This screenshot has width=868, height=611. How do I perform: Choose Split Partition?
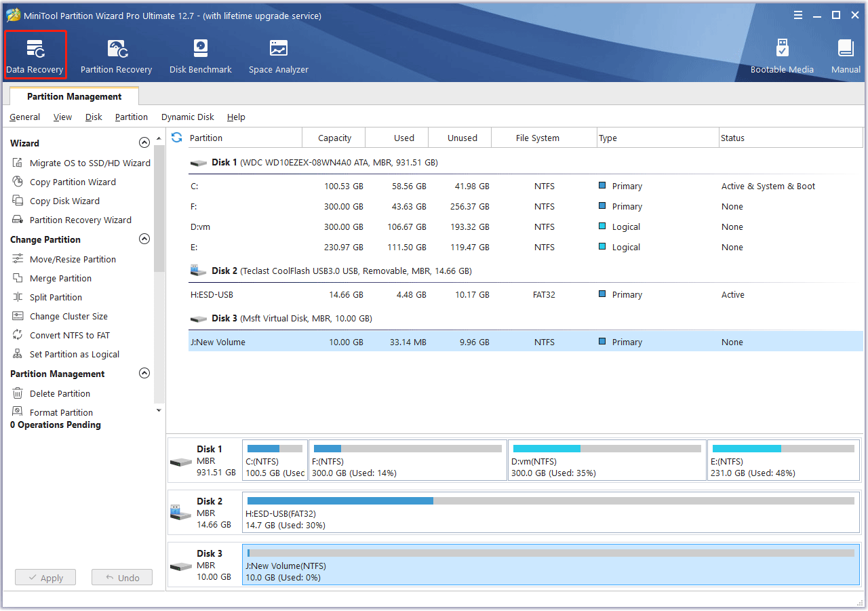point(47,297)
